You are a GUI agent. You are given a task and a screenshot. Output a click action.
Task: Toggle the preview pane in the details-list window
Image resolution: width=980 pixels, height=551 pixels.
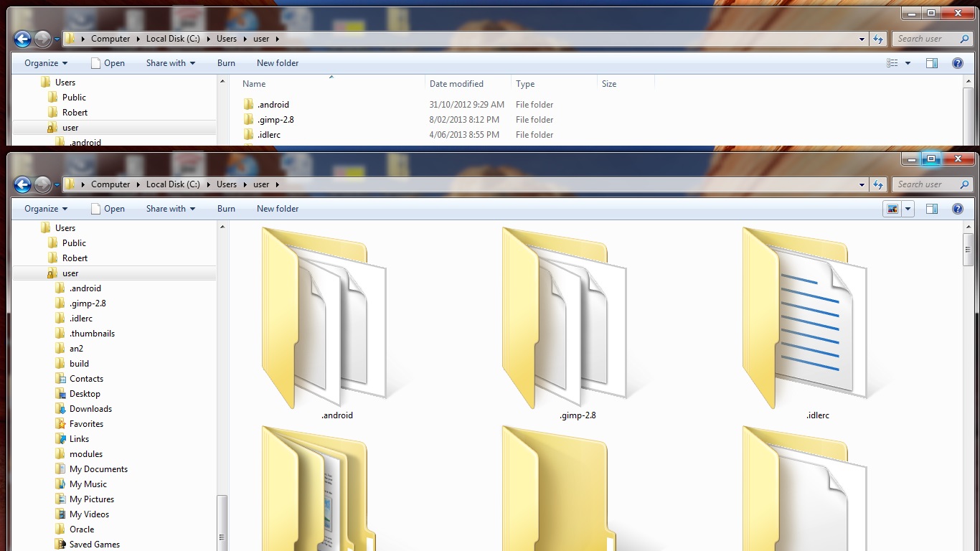(931, 63)
